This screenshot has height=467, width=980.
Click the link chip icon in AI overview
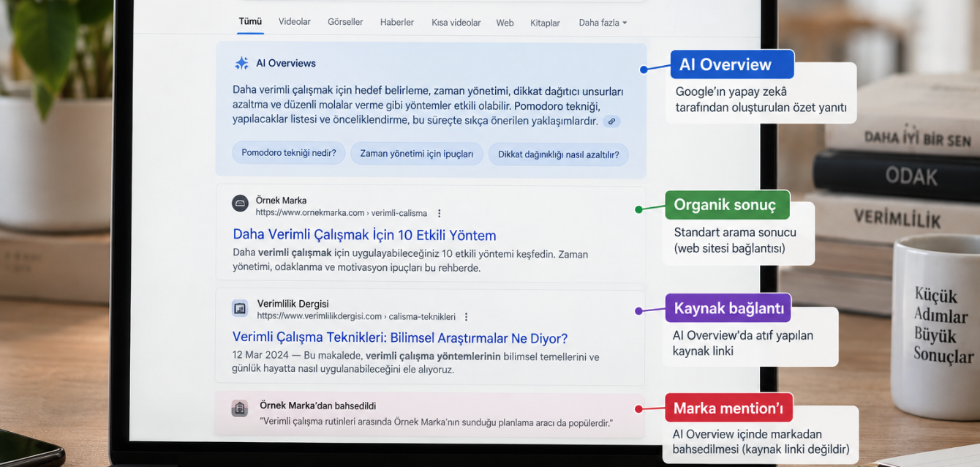click(x=612, y=122)
